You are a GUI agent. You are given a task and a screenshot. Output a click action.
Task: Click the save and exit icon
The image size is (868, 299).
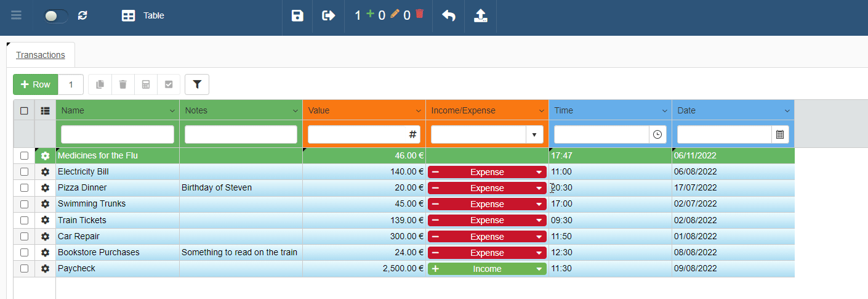point(329,16)
